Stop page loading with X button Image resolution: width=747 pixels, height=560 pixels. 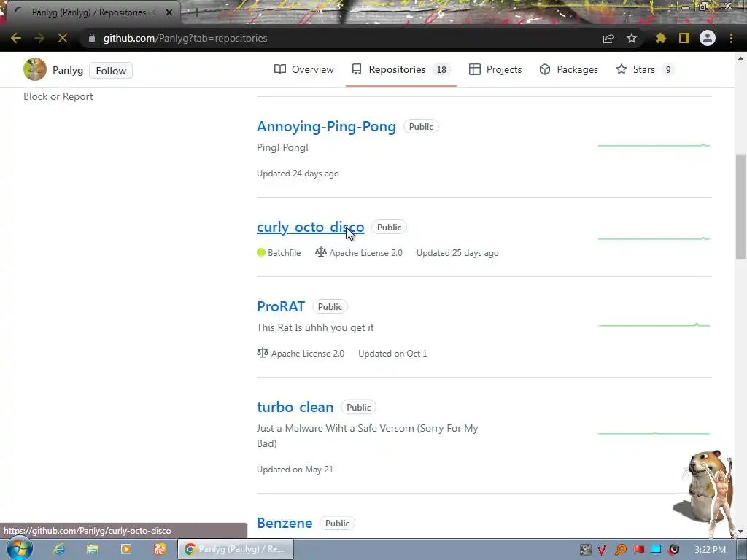coord(63,38)
